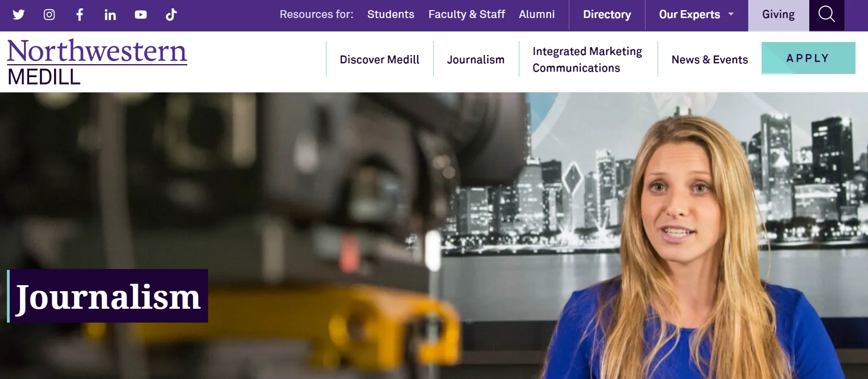Visit the Facebook page icon
868x379 pixels.
pyautogui.click(x=80, y=15)
